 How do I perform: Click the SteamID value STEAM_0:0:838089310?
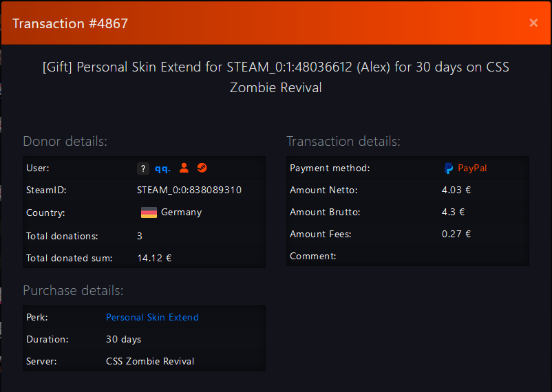click(x=189, y=190)
